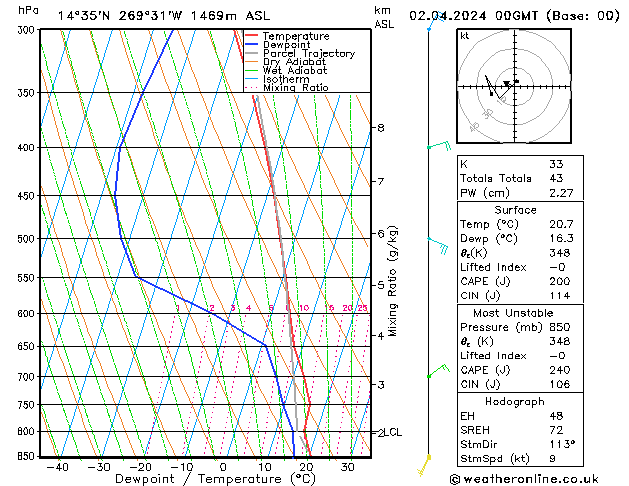Click the mixing ratio '10' label at 600 hPa
The width and height of the screenshot is (629, 486).
tap(304, 308)
